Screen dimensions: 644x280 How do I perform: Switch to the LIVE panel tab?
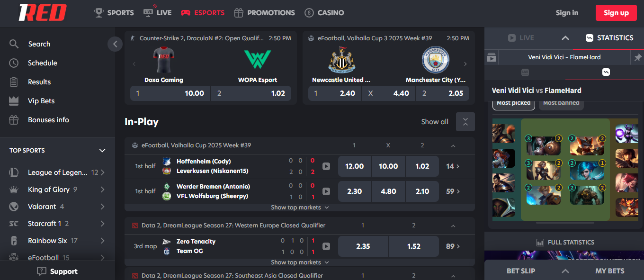coord(521,38)
